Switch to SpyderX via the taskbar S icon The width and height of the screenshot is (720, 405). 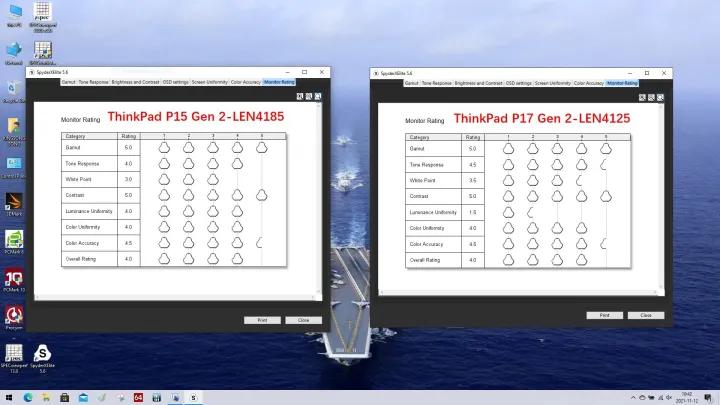pos(193,398)
